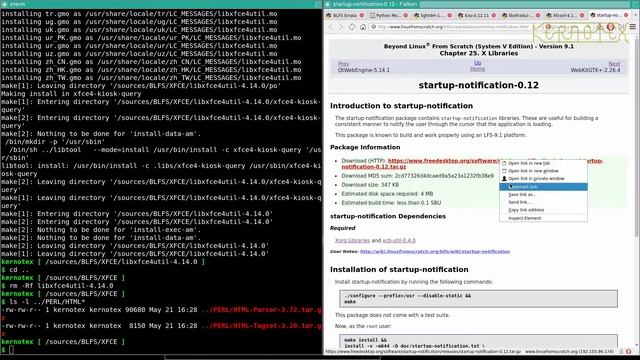
Task: Click the Falkon window title bar
Action: (482, 4)
